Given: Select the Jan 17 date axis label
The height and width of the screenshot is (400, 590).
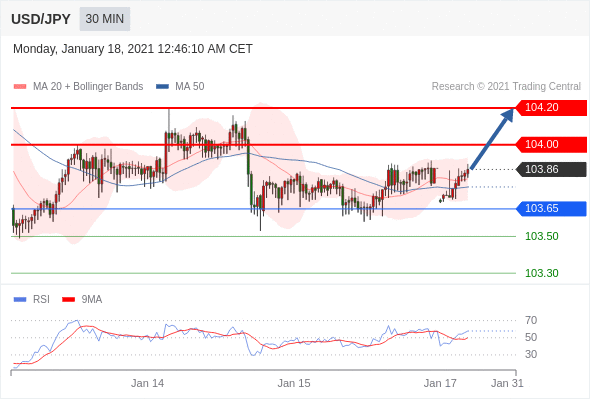Looking at the screenshot, I should [x=440, y=383].
